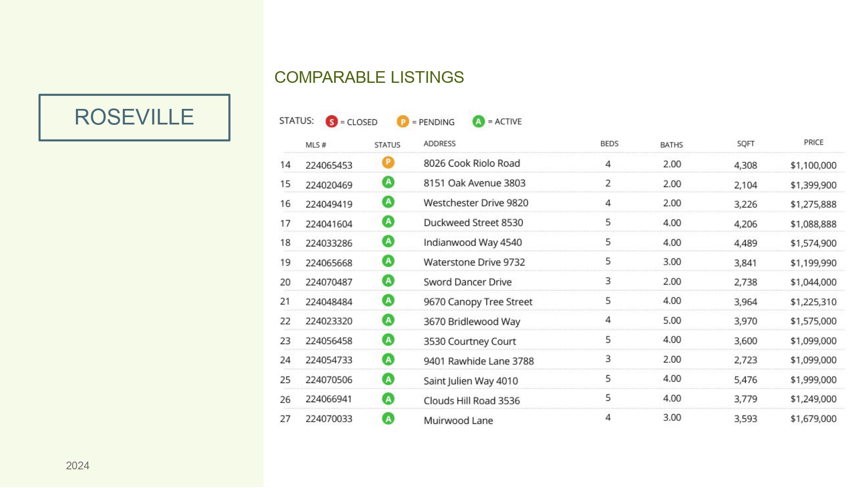Screen dimensions: 868x488
Task: Click MLS number 224065453
Action: point(329,165)
